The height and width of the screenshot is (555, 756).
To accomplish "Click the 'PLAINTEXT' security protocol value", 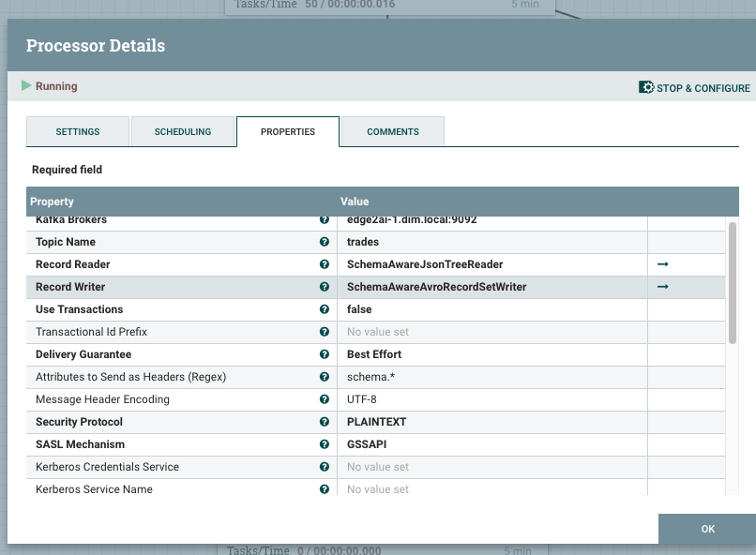I will coord(376,422).
